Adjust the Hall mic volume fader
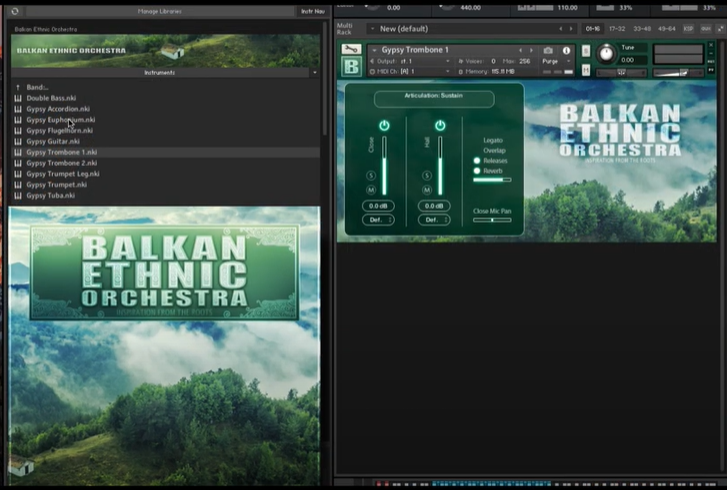Image resolution: width=727 pixels, height=490 pixels. [x=440, y=166]
